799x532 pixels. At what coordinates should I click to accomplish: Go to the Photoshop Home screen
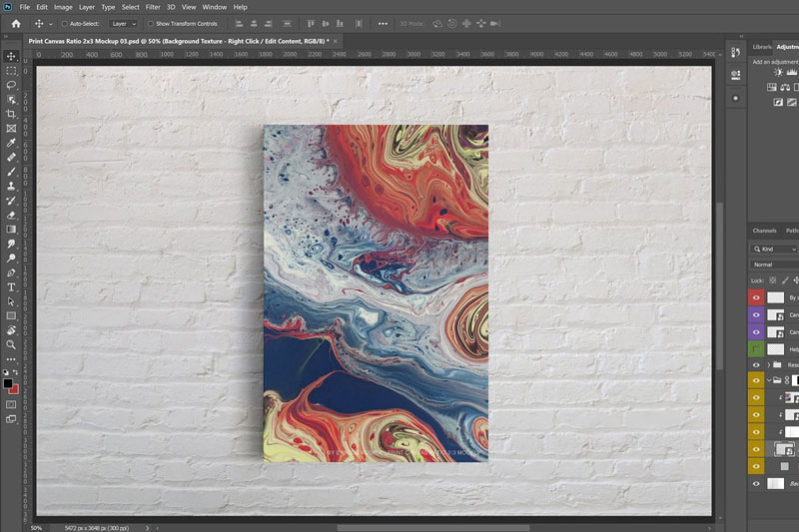16,23
